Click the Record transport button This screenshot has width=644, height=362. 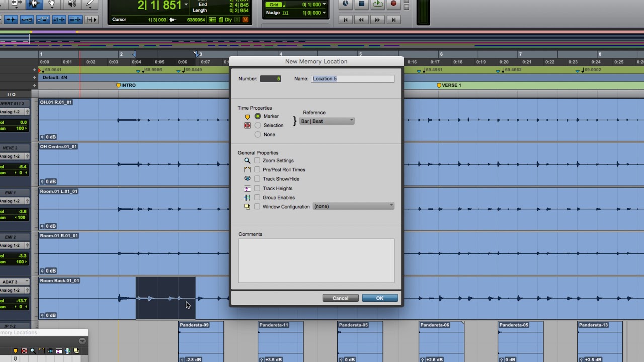click(393, 4)
